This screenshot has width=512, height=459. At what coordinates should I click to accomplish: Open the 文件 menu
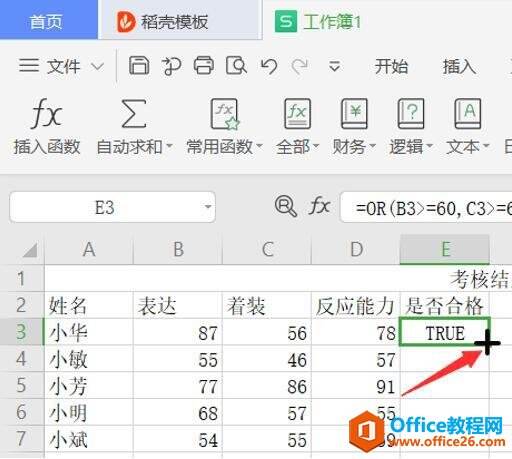[x=50, y=66]
